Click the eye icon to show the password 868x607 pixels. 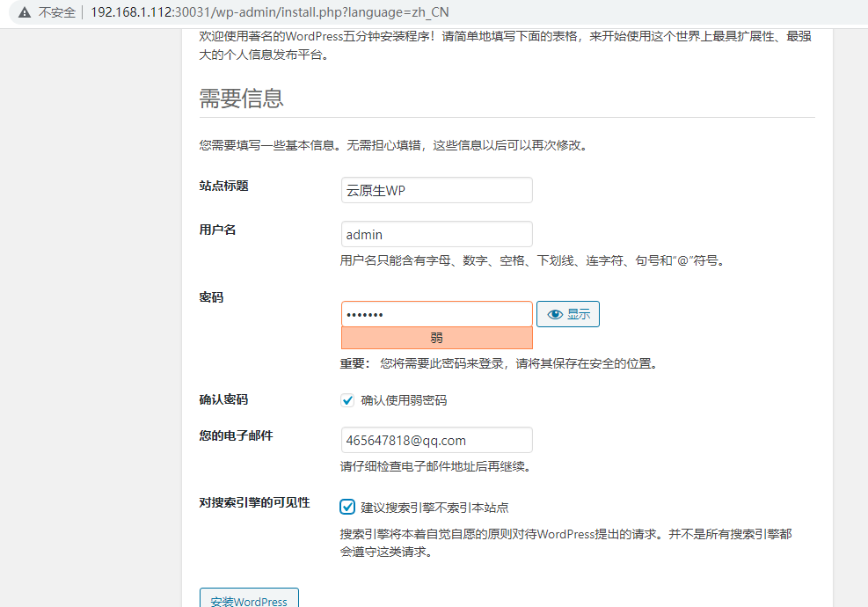click(555, 315)
